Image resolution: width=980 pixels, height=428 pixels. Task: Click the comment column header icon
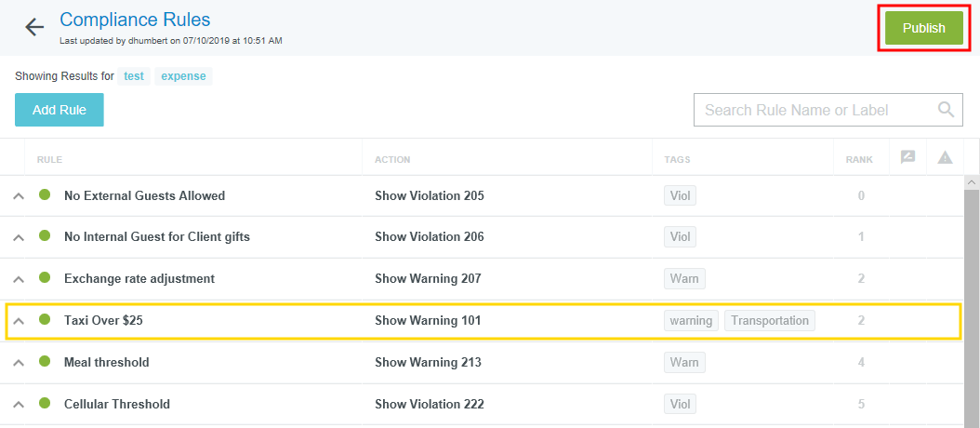[x=907, y=158]
